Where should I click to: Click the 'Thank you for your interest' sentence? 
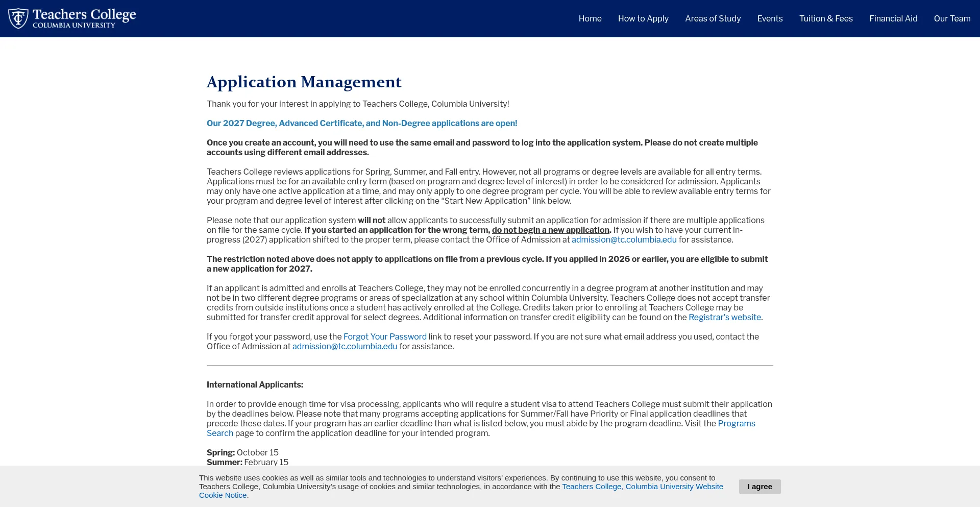pyautogui.click(x=358, y=104)
